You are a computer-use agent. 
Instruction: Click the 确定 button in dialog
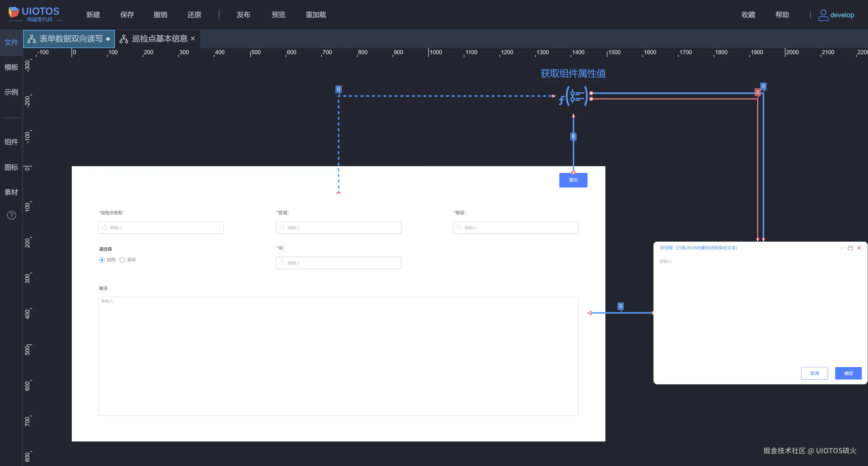[x=848, y=373]
